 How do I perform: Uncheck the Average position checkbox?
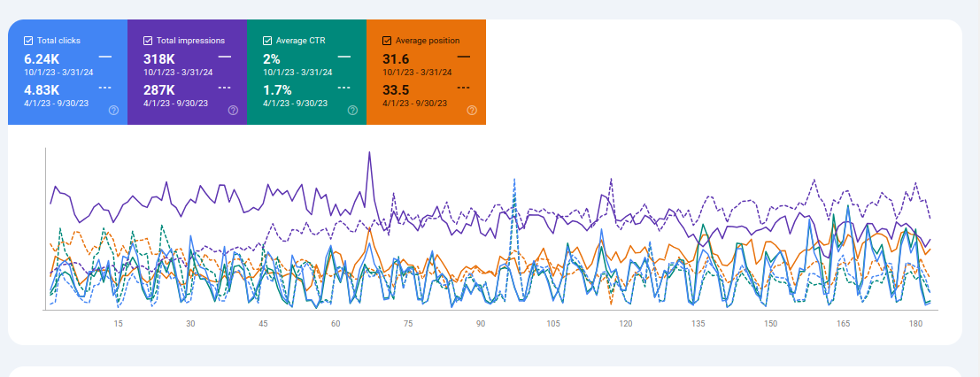(x=386, y=41)
